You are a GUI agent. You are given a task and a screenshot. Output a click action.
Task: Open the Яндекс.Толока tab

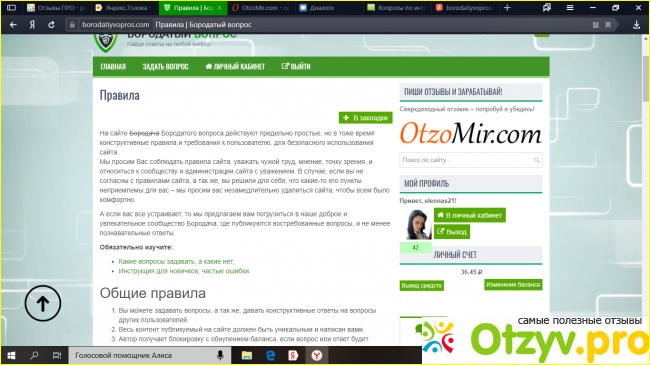tap(124, 8)
